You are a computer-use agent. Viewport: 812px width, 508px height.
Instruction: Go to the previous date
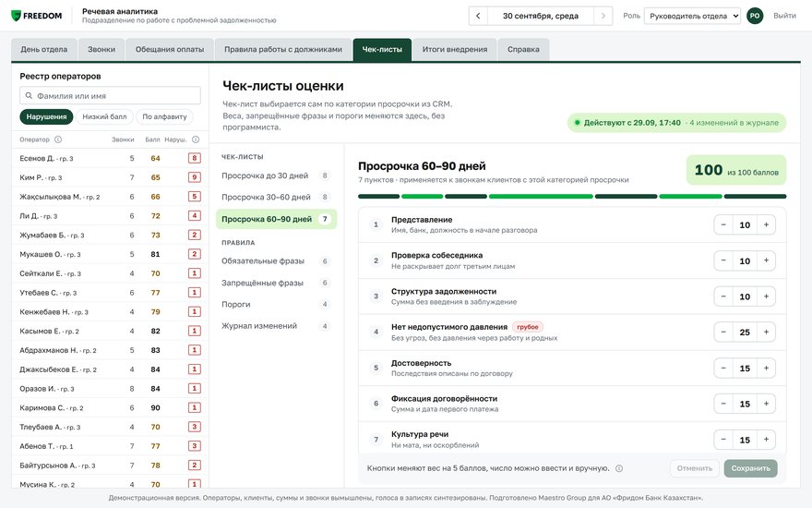click(x=478, y=16)
